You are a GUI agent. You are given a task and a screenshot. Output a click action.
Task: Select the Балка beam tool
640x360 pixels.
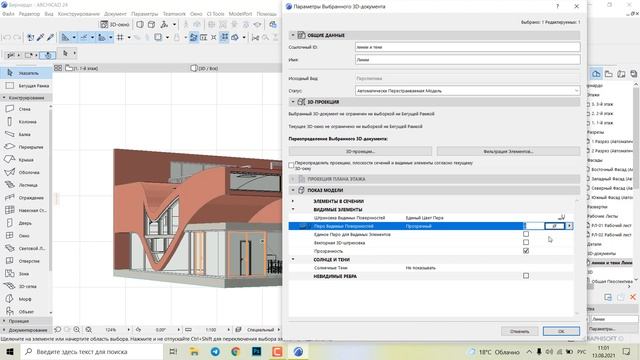pos(24,134)
